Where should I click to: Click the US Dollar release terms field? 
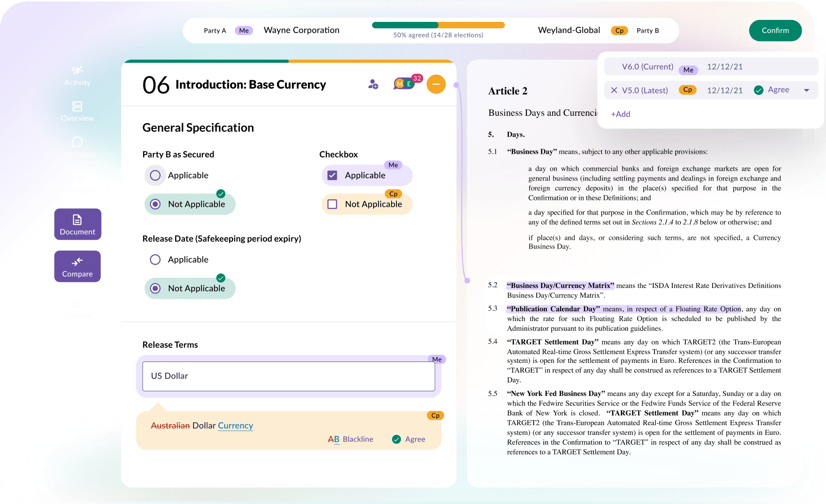(289, 376)
